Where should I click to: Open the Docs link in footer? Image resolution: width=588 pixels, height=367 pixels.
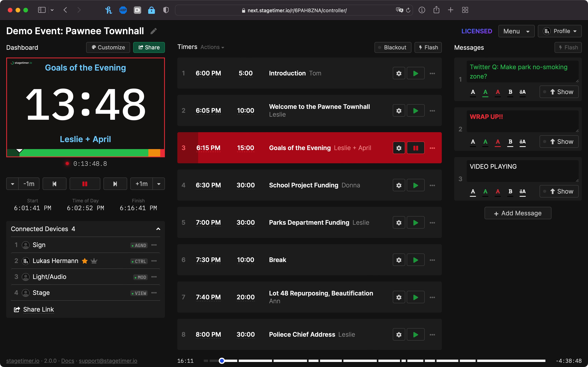point(67,361)
